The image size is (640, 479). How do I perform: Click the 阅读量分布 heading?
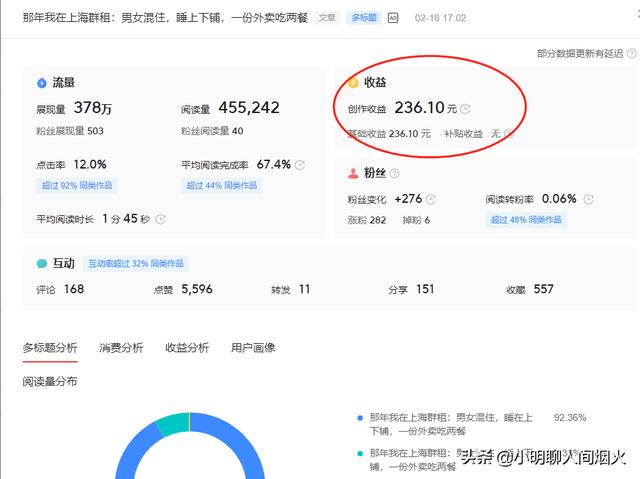point(50,382)
